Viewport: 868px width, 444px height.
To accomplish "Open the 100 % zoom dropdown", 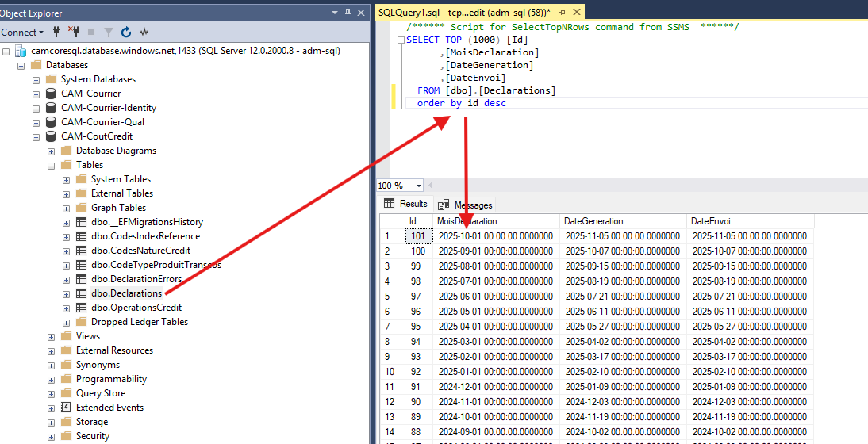I will click(418, 186).
